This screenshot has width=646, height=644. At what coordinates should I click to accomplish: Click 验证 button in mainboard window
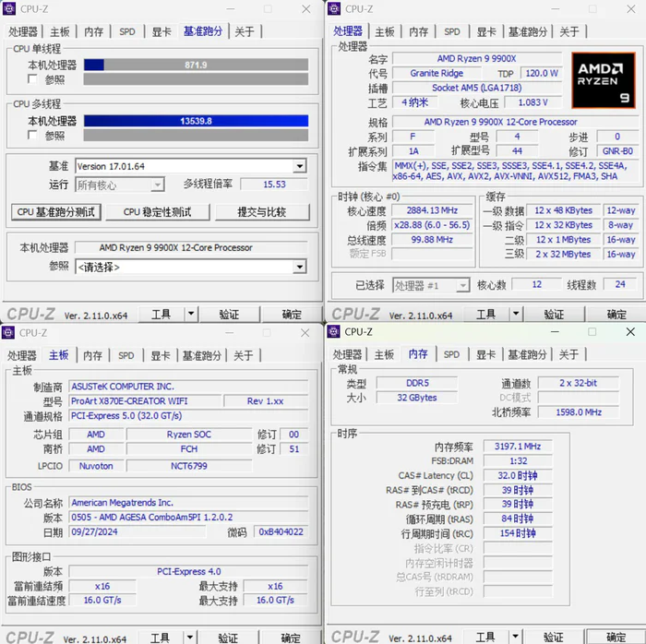pyautogui.click(x=228, y=638)
